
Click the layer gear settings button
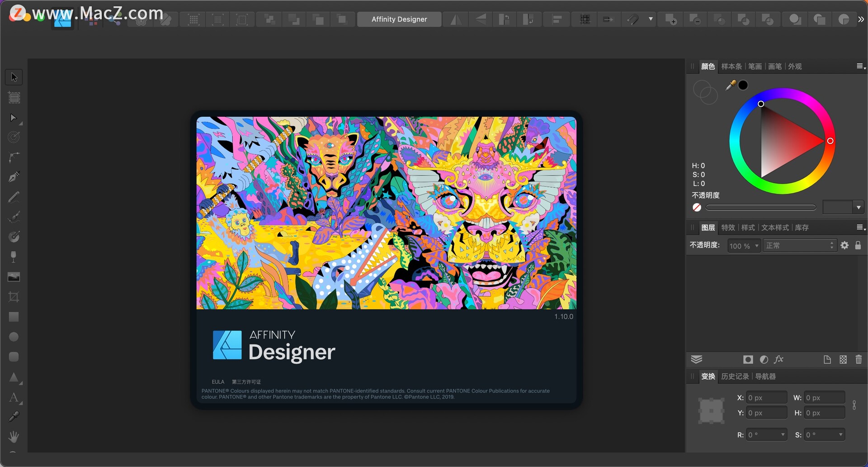pyautogui.click(x=844, y=245)
